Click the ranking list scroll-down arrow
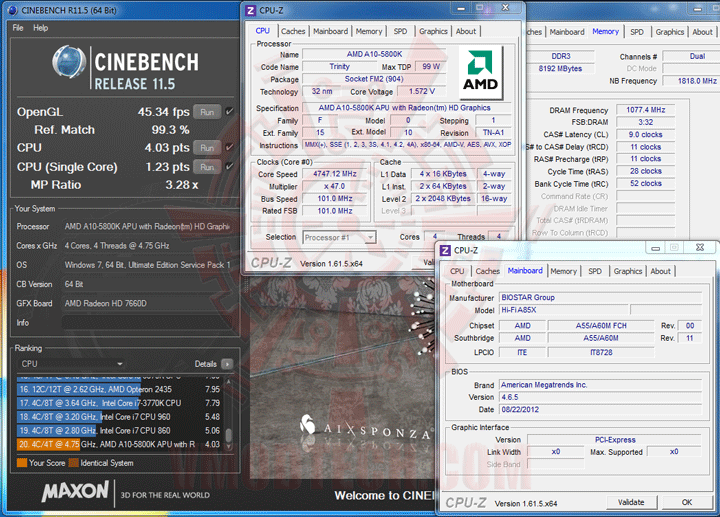Viewport: 720px width, 517px height. (x=229, y=447)
